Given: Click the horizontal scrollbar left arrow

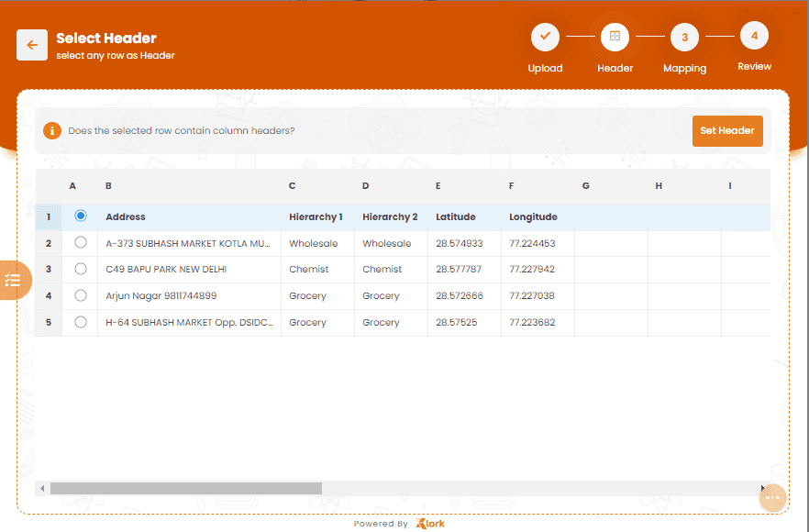Looking at the screenshot, I should pos(40,488).
